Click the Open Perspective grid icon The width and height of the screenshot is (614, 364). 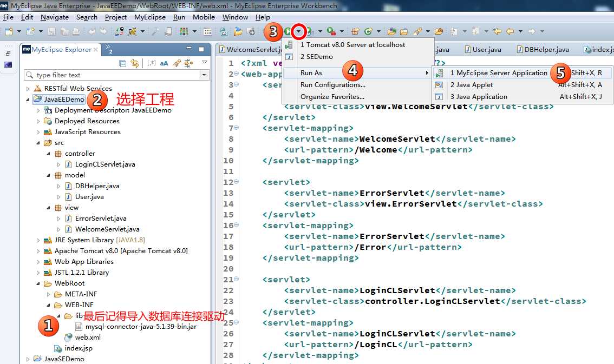tap(184, 31)
